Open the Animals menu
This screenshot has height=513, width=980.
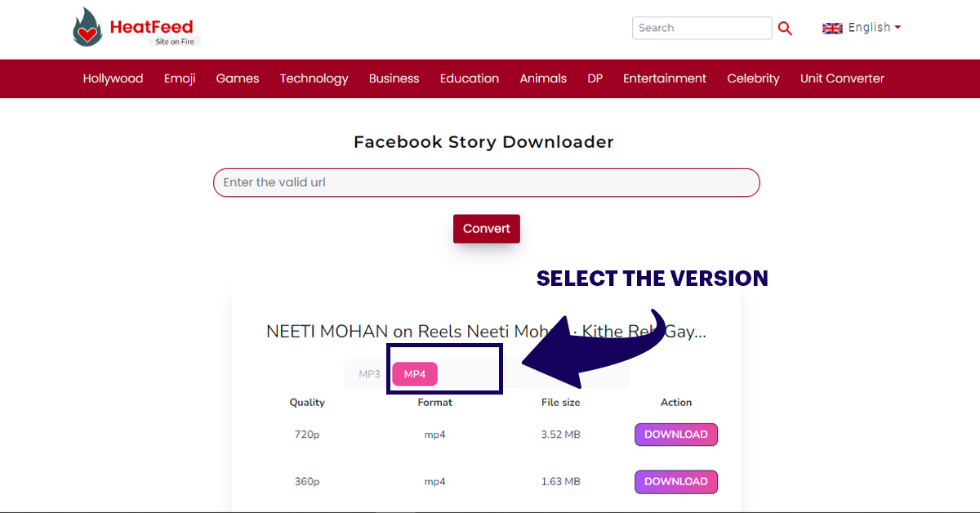point(543,78)
